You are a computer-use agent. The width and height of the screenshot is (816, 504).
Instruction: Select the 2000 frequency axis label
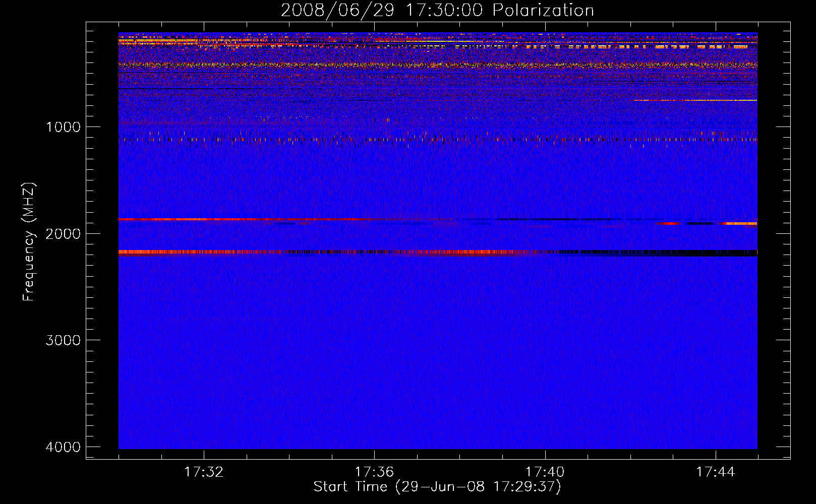tap(63, 233)
